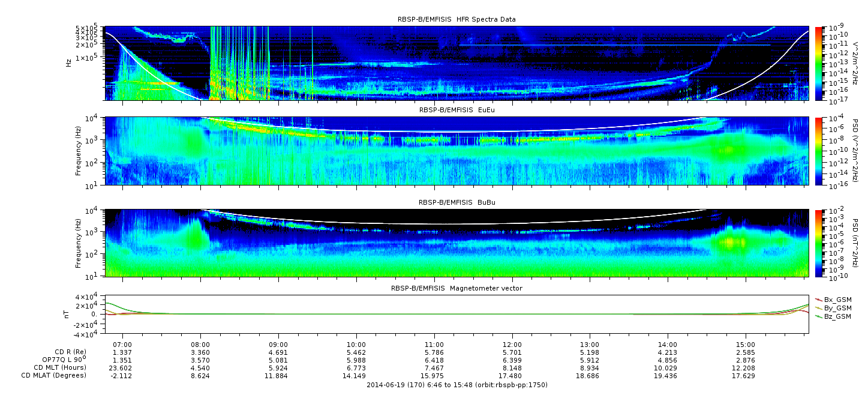Click the HFR Spectra color bar
Viewport: 868px width, 395px height.
pyautogui.click(x=819, y=63)
